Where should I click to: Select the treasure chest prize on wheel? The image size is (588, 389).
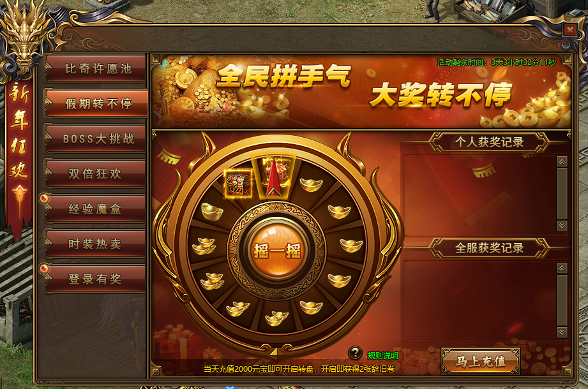coord(237,184)
